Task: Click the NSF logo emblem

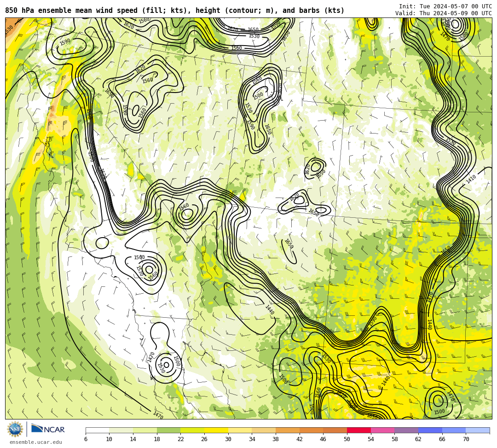Action: (x=15, y=429)
